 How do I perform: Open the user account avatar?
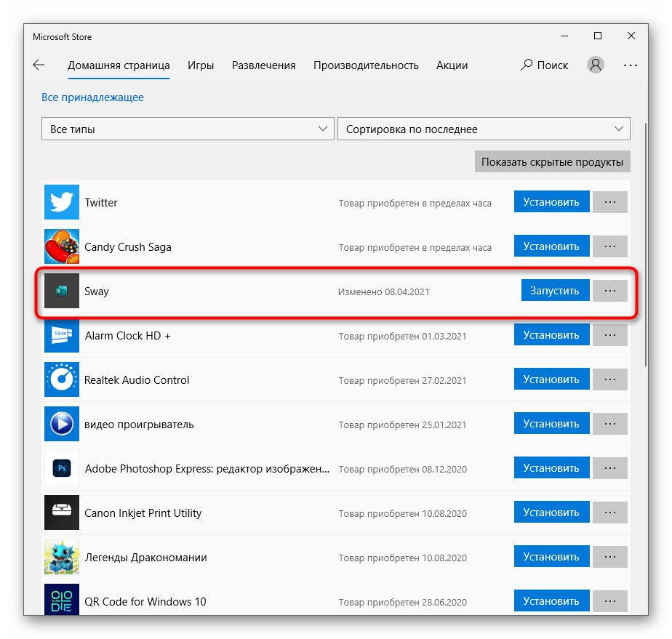pos(596,65)
